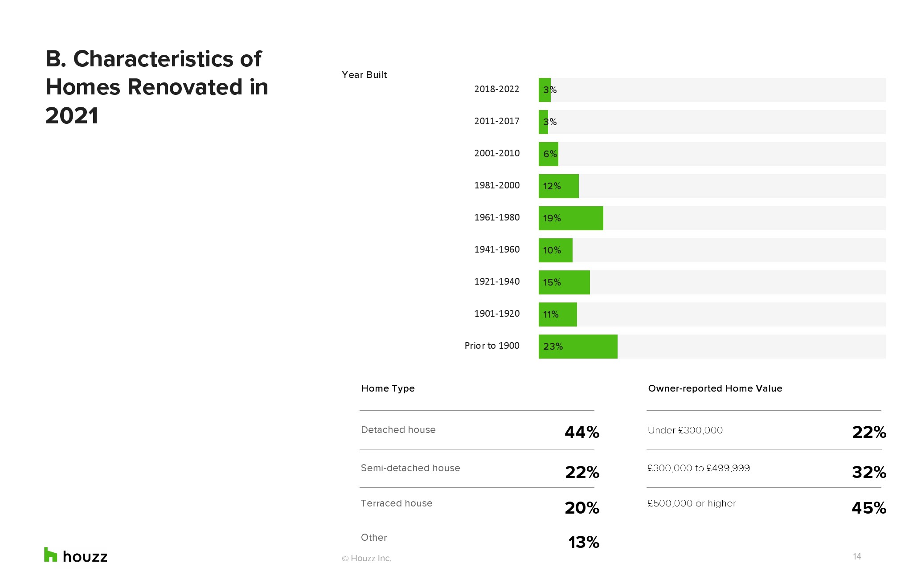Click the green Houzz logo icon
Screen dimensions: 909x588
click(x=50, y=555)
